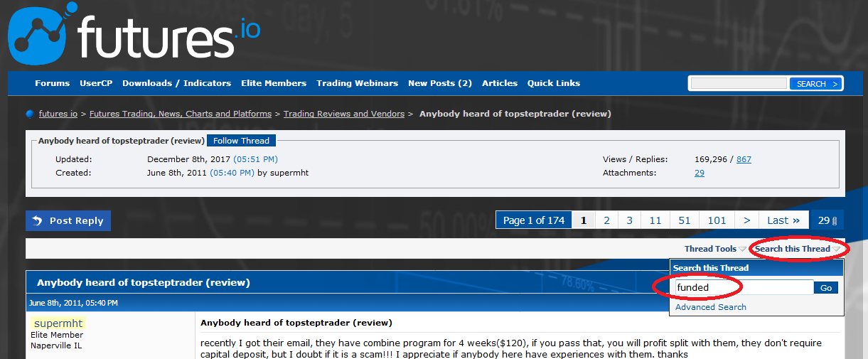Open the Quick Links menu
Screen dimensions: 868x359
(554, 83)
